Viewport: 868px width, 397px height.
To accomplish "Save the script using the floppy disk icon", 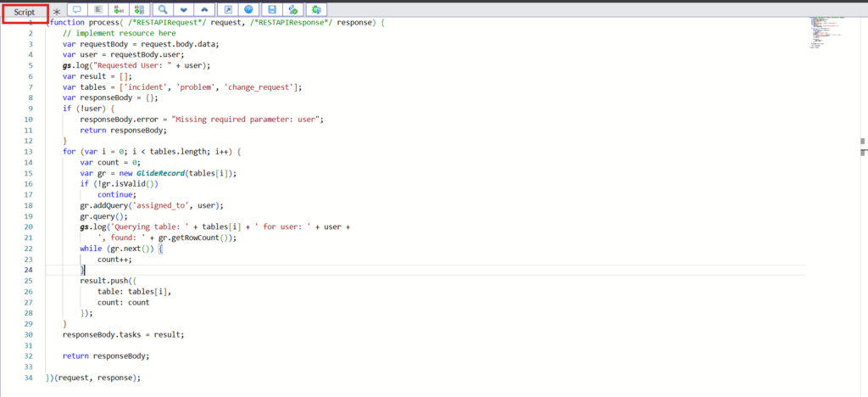I will 272,10.
